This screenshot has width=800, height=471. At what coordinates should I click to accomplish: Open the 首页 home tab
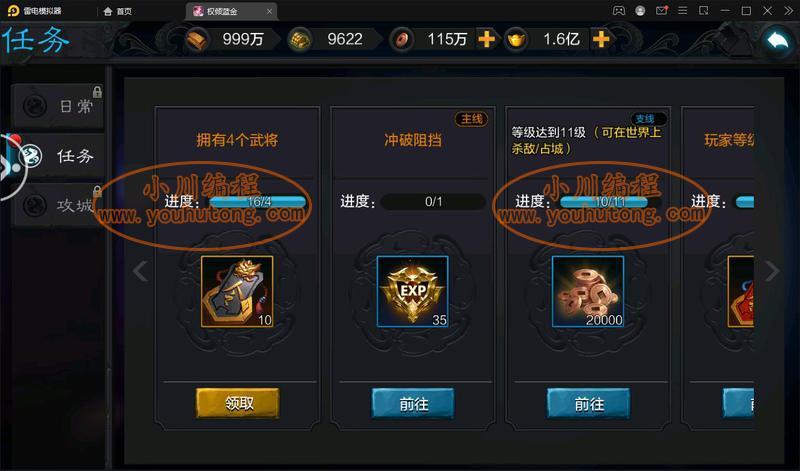118,11
